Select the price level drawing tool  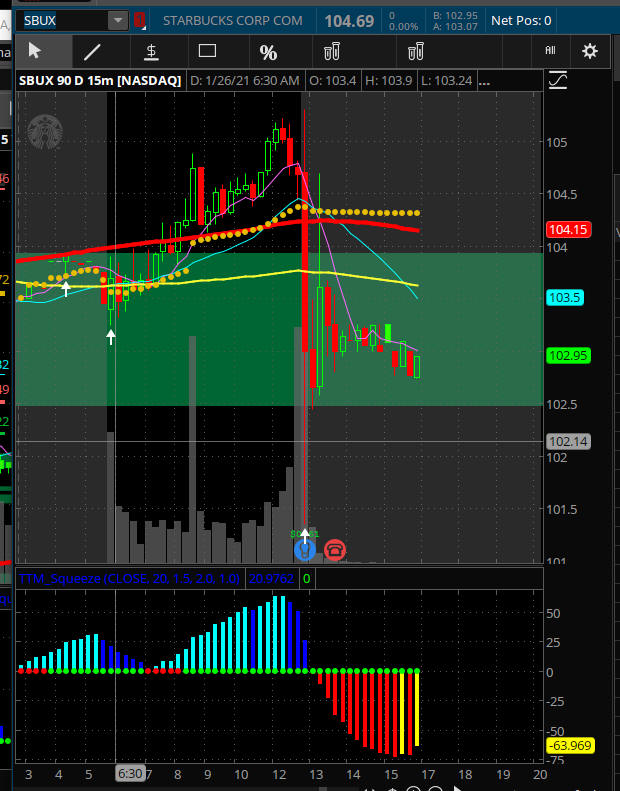point(150,50)
